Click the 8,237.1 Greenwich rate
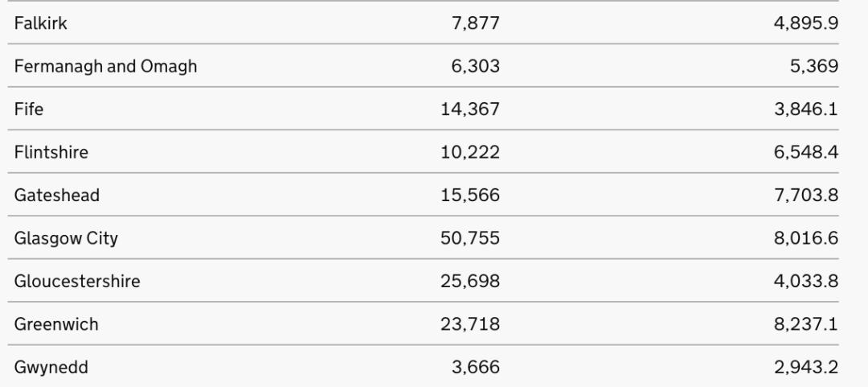The height and width of the screenshot is (387, 868). coord(805,324)
